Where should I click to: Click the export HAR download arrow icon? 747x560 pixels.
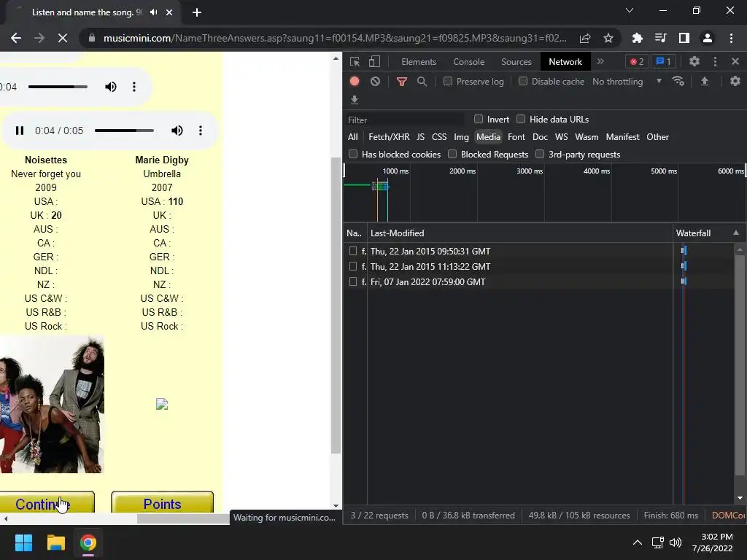(355, 99)
